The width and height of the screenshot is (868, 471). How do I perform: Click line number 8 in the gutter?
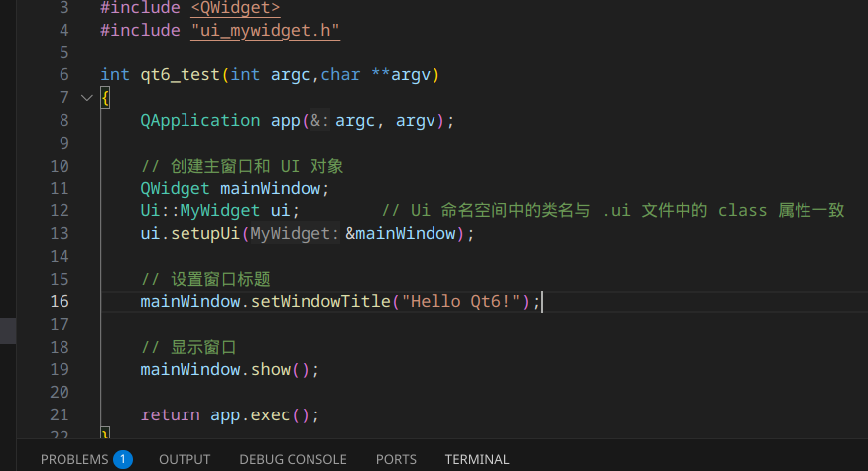[64, 120]
